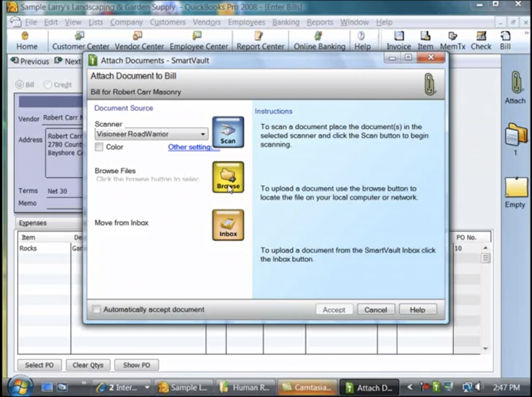
Task: Open the Home icon in toolbar
Action: click(26, 41)
